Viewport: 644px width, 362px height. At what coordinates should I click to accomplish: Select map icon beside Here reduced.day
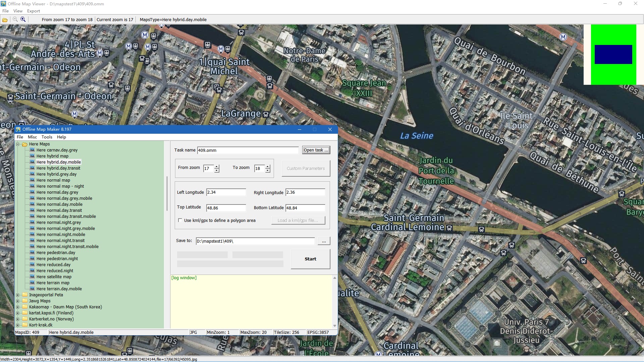coord(32,264)
